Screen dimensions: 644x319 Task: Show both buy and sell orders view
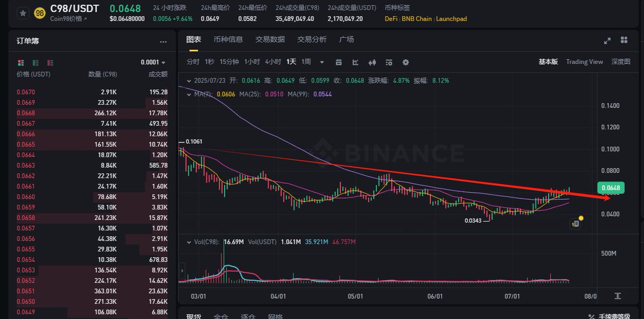click(x=21, y=62)
